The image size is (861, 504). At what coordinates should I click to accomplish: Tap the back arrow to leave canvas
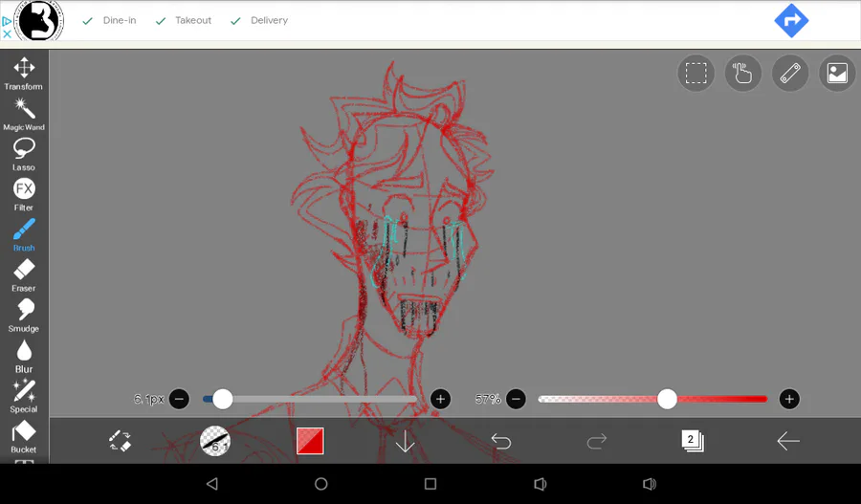(788, 441)
